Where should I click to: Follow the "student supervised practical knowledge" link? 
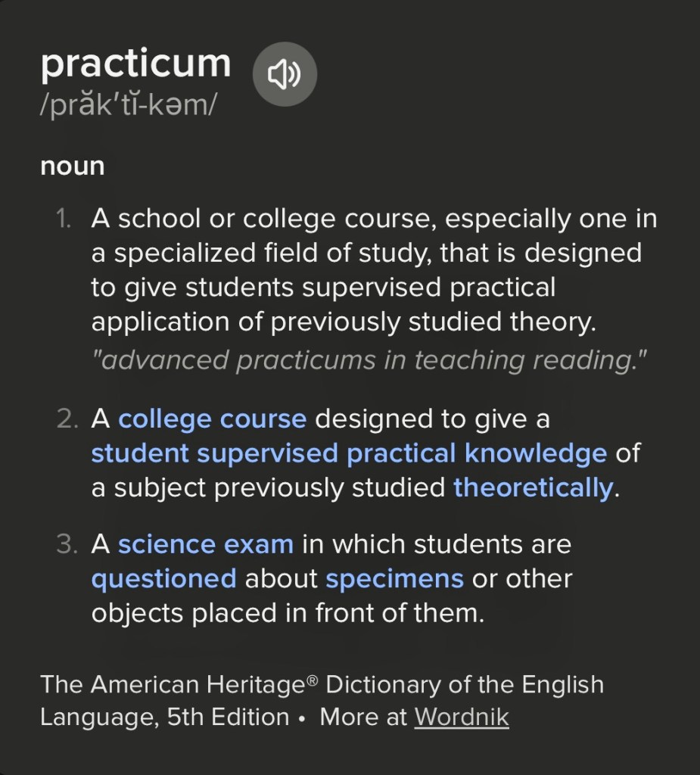349,453
